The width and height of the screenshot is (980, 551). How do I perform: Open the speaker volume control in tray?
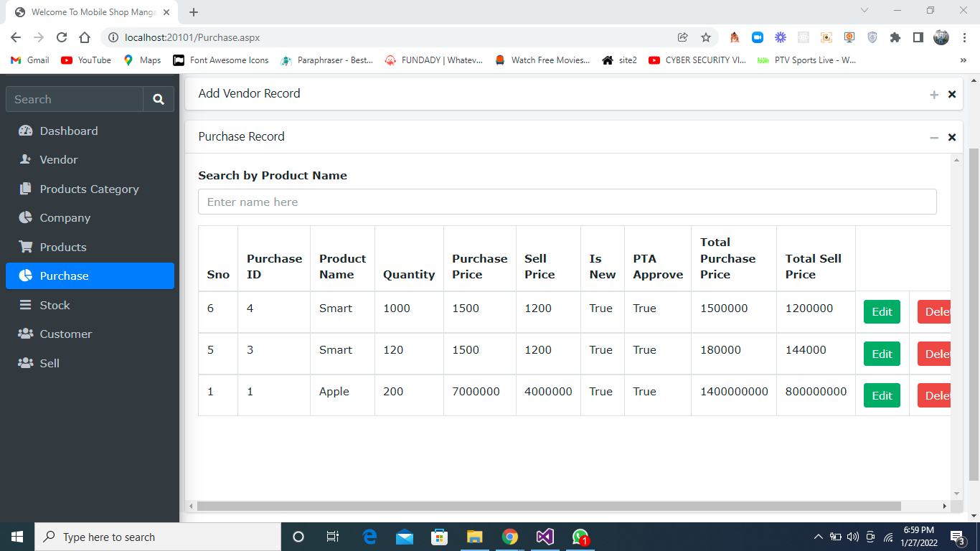[852, 537]
